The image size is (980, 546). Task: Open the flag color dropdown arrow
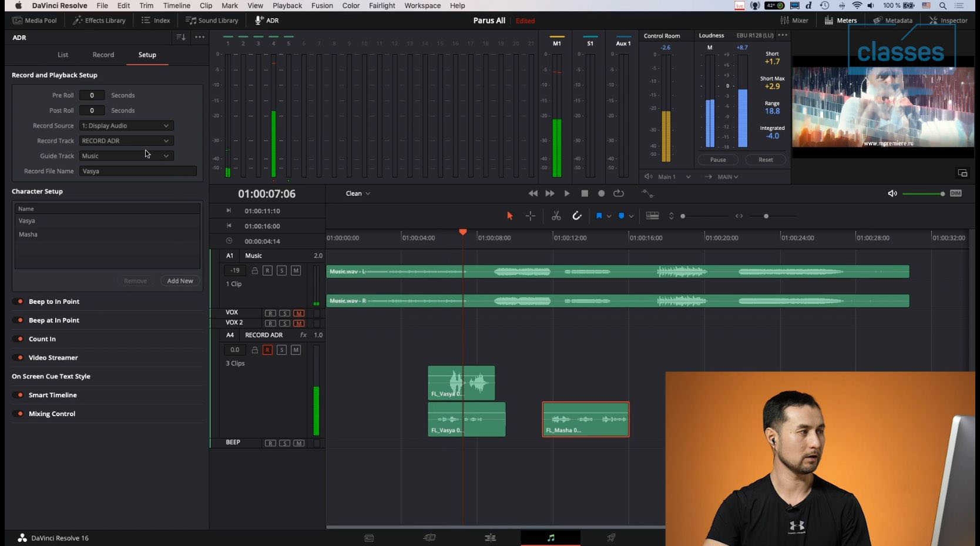609,216
